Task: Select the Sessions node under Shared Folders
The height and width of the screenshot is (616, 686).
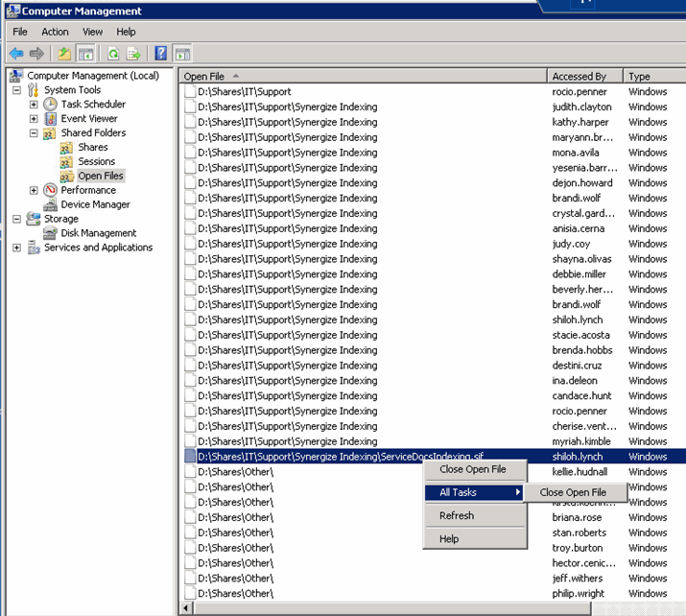Action: (x=96, y=161)
